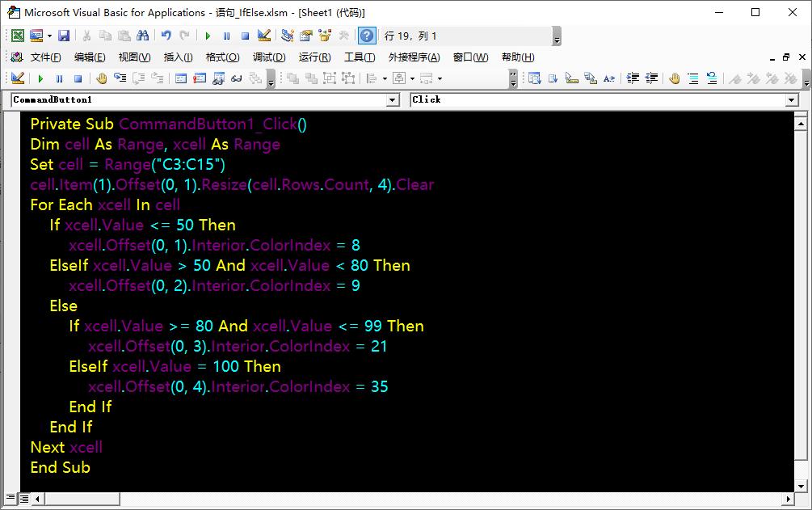Click the vertical scrollbar down arrow

pyautogui.click(x=801, y=486)
